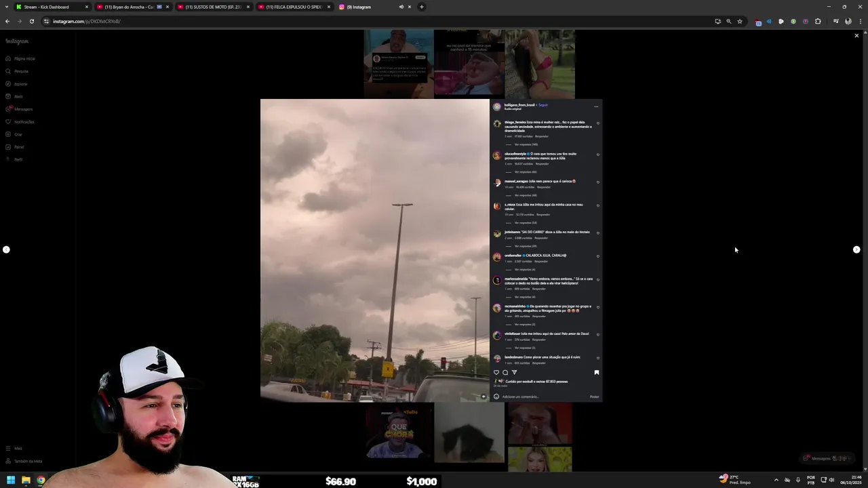The height and width of the screenshot is (488, 868).
Task: Go to next post arrow
Action: (856, 249)
